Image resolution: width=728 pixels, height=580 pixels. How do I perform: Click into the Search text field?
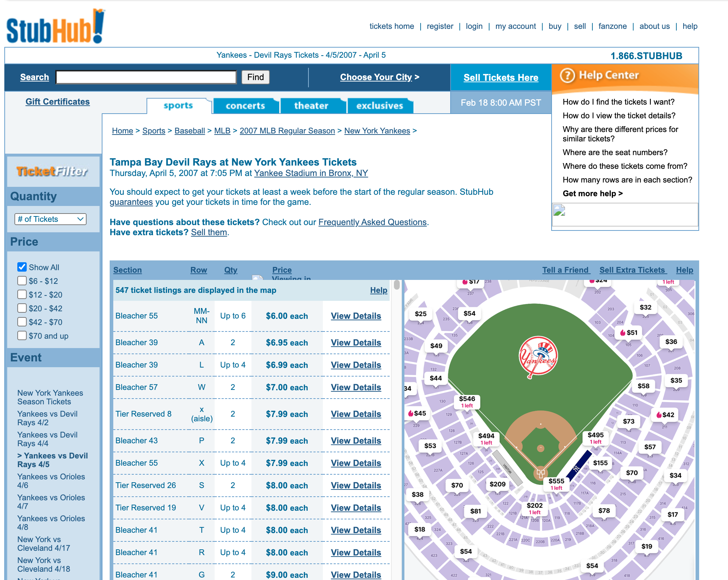click(146, 77)
